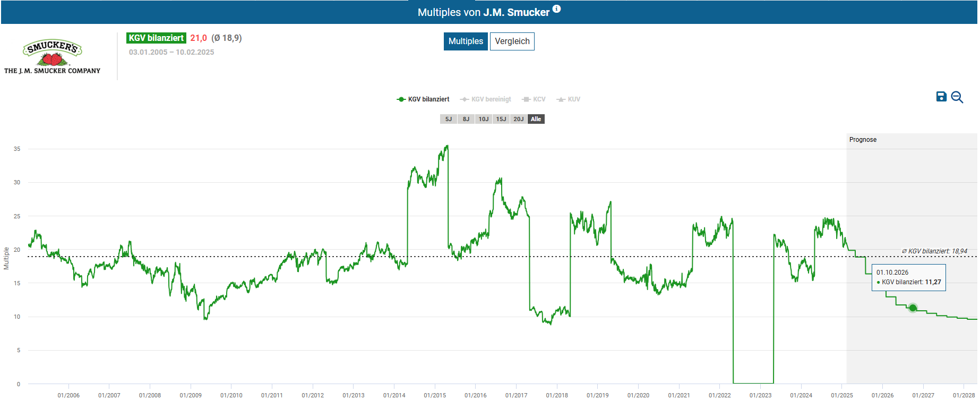Click the Smucker's company logo
Screen dimensions: 980x408
52,56
